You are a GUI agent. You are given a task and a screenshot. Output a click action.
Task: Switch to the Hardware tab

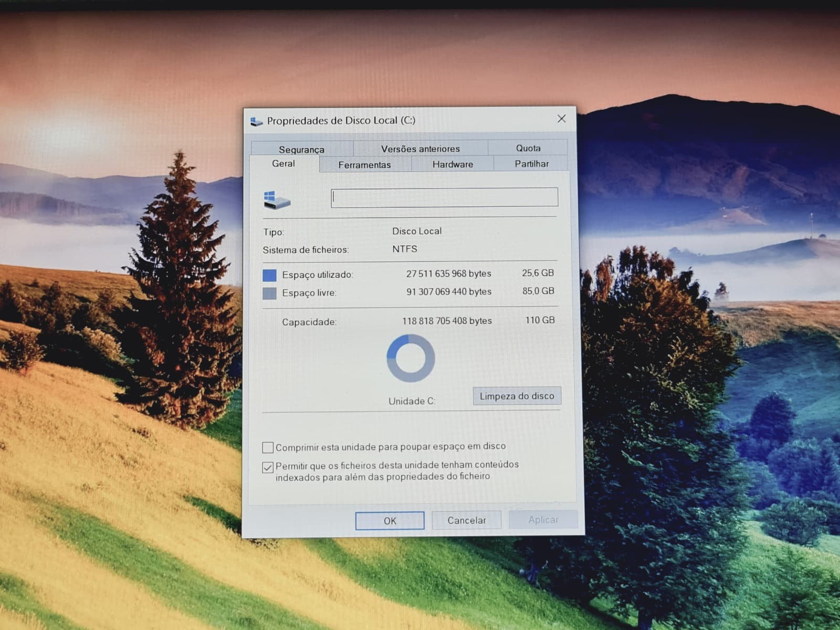point(453,164)
